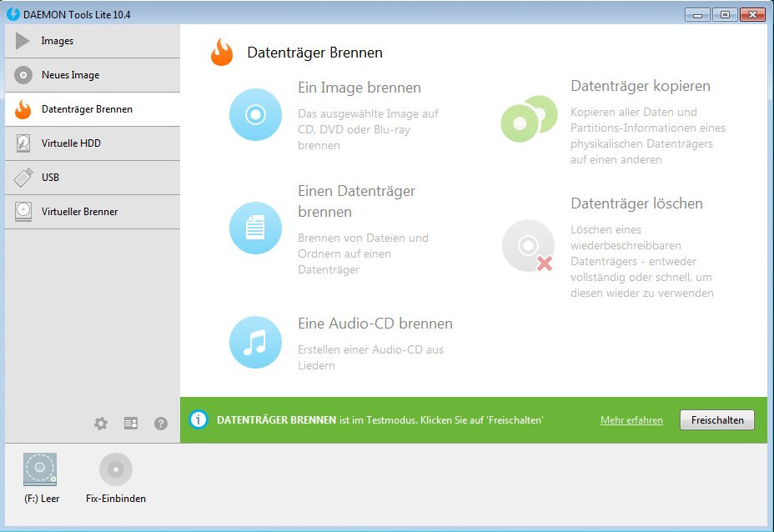Open the Virtueller Brenner section

click(93, 211)
